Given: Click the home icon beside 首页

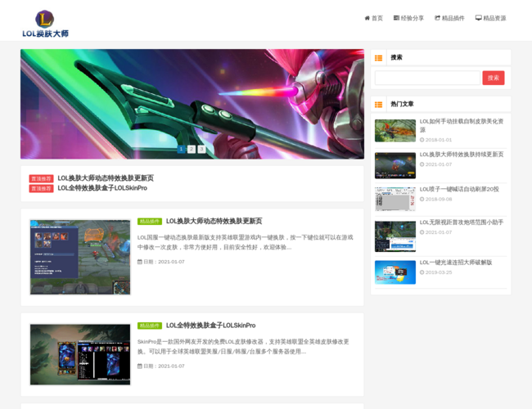Looking at the screenshot, I should (367, 18).
